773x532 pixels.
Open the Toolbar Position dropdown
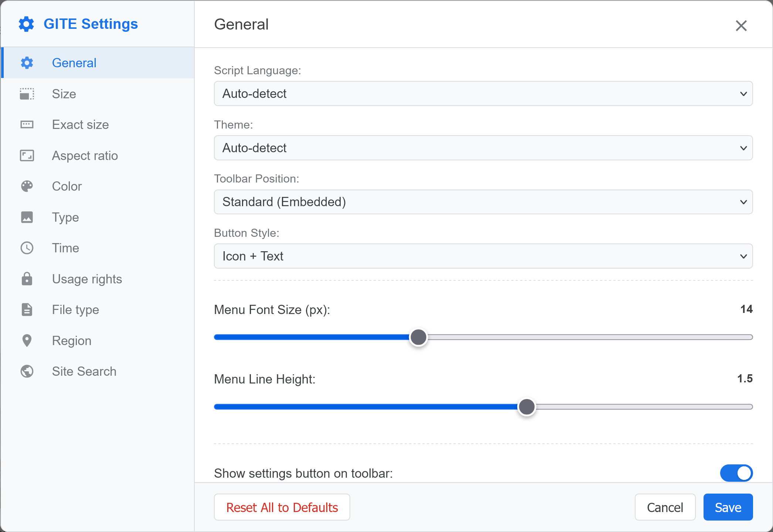(x=483, y=202)
